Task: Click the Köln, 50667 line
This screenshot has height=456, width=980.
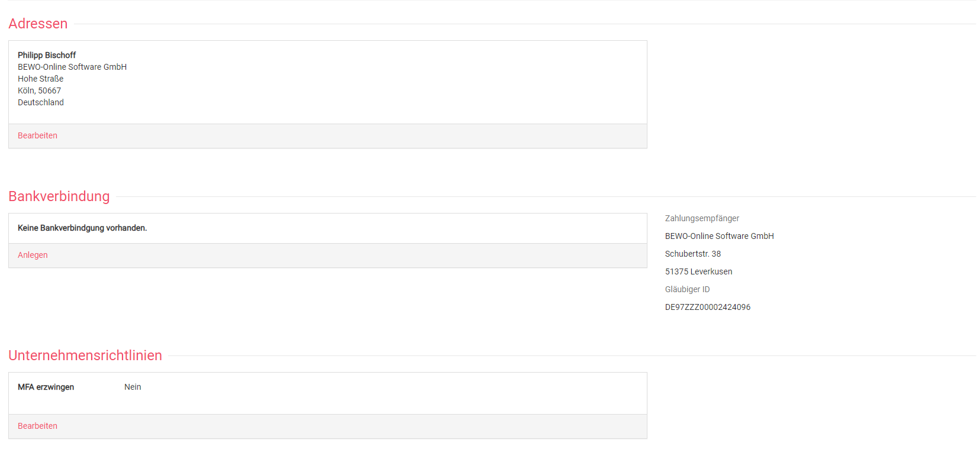Action: [39, 90]
